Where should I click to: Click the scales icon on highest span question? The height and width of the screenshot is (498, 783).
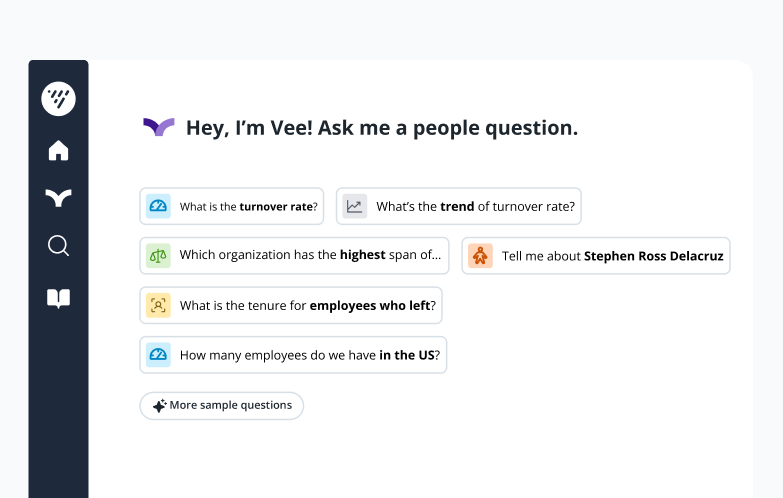[158, 255]
